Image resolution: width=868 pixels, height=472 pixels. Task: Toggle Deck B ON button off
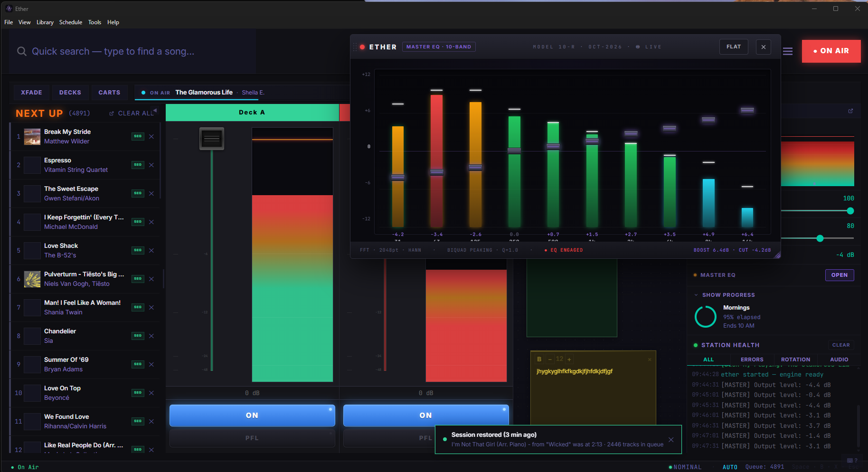pyautogui.click(x=425, y=415)
